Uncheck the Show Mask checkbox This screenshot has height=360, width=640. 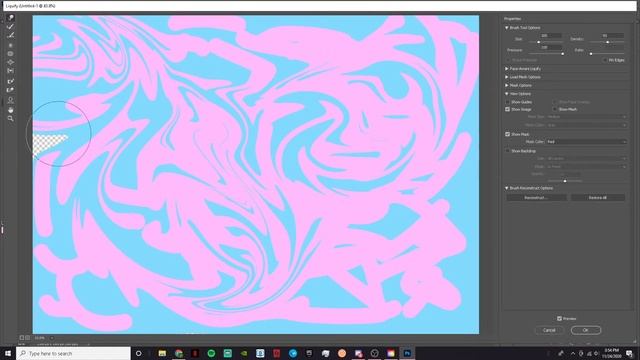coord(507,134)
